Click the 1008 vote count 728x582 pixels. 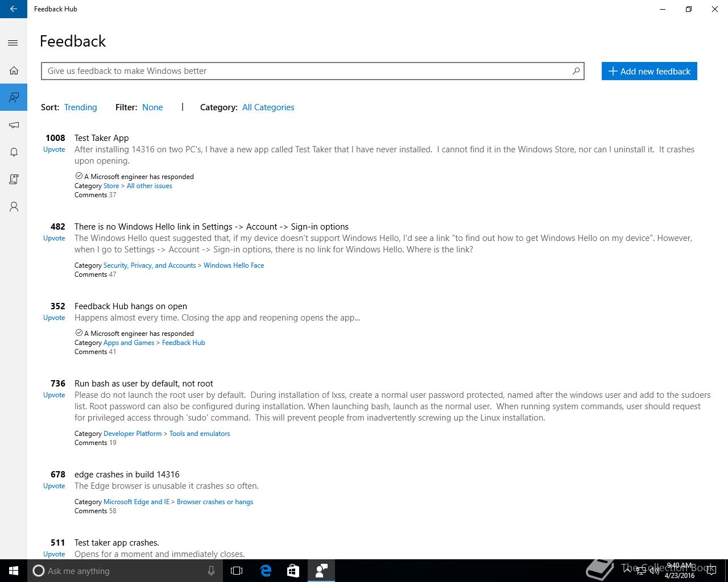point(55,138)
